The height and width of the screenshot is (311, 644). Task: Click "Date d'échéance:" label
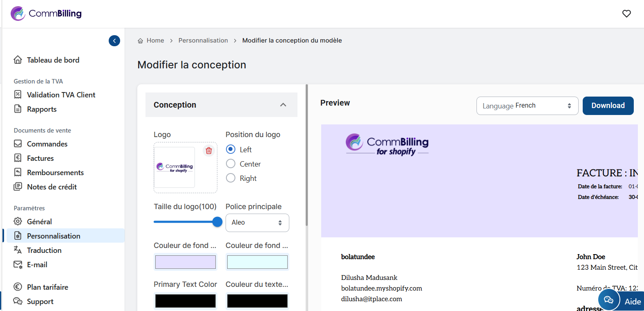click(598, 197)
